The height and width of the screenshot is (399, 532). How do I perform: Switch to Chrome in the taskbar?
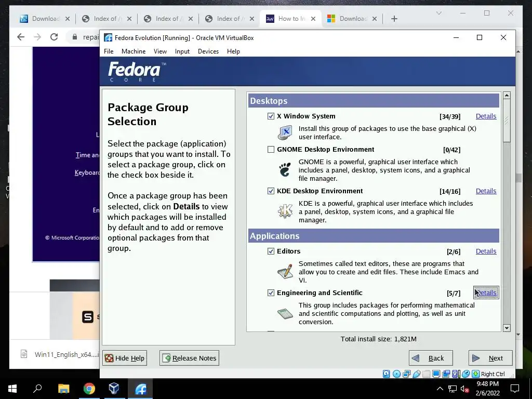89,389
